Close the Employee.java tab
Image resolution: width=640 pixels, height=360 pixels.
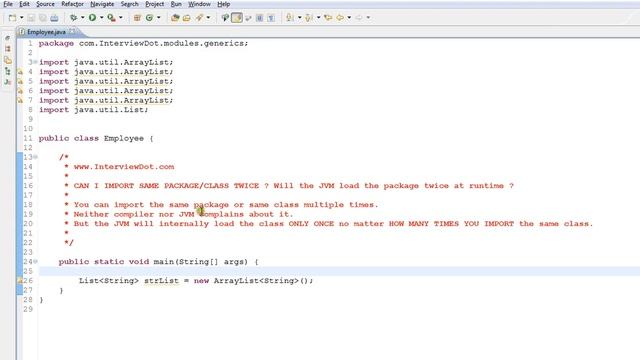pos(72,31)
